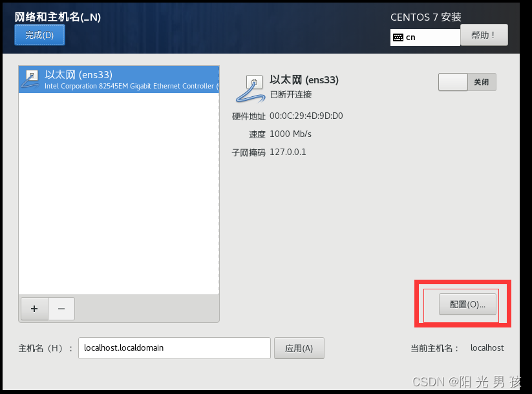The width and height of the screenshot is (532, 394).
Task: Apply hostname with 应用(A) button
Action: (299, 348)
